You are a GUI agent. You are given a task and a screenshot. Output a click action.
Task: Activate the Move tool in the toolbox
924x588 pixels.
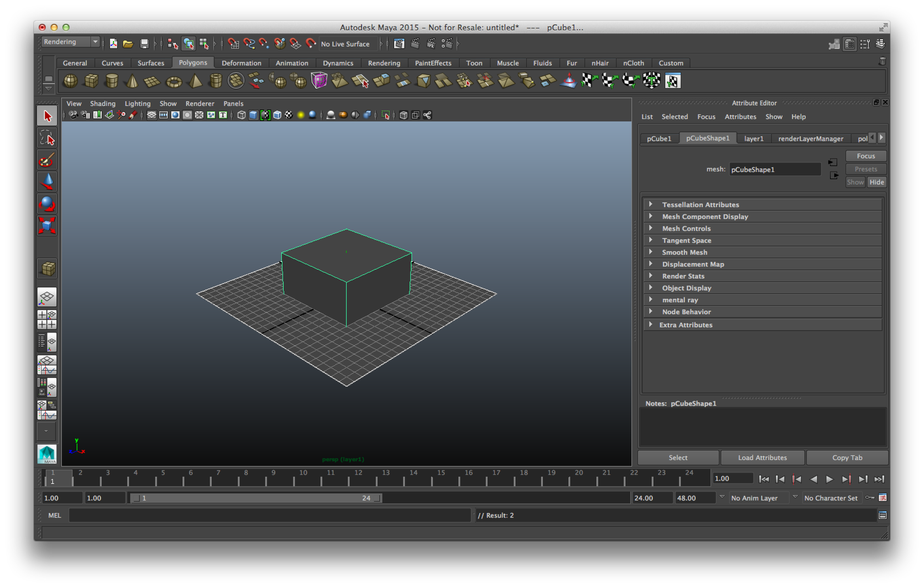(x=47, y=181)
